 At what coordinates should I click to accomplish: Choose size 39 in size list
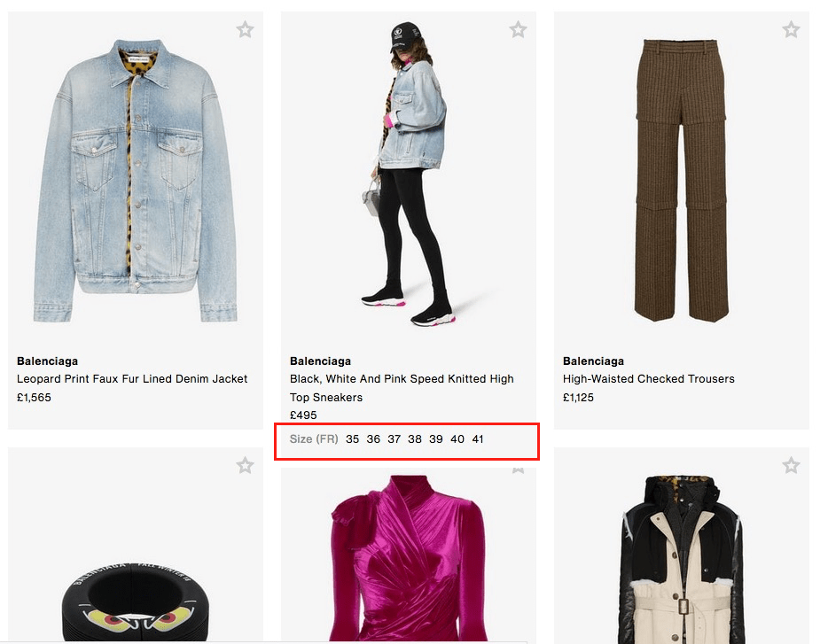[435, 439]
